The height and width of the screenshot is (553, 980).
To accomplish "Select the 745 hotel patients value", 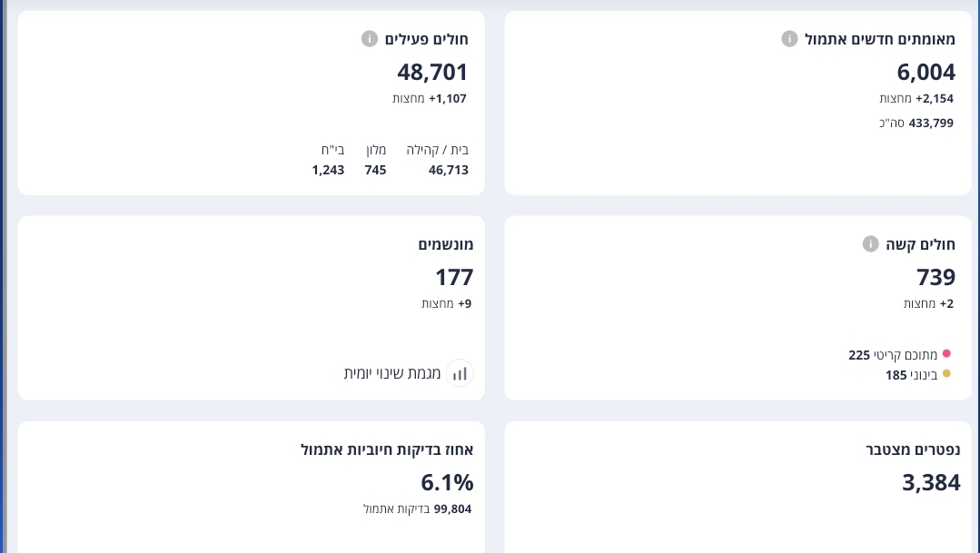I will point(375,170).
